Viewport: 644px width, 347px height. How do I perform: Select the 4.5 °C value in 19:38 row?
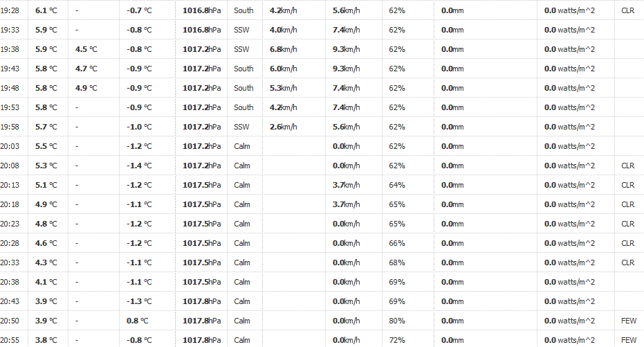[x=86, y=49]
